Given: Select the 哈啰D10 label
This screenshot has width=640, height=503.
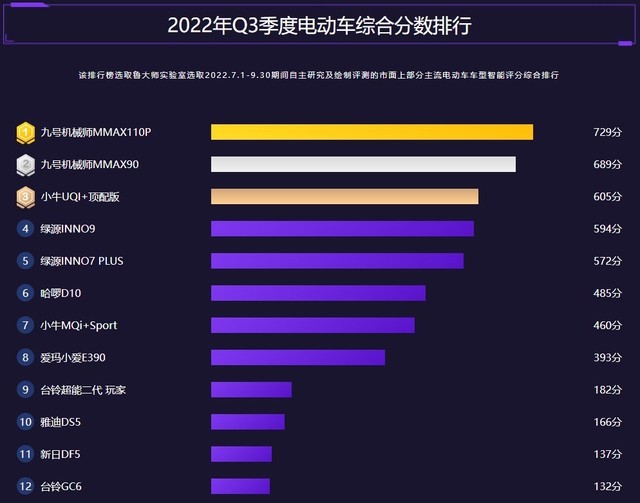Looking at the screenshot, I should click(60, 293).
